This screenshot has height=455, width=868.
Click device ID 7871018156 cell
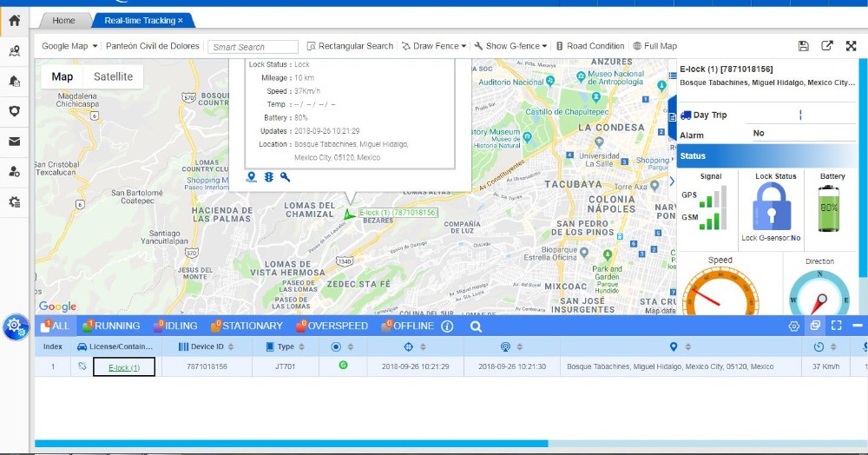207,366
